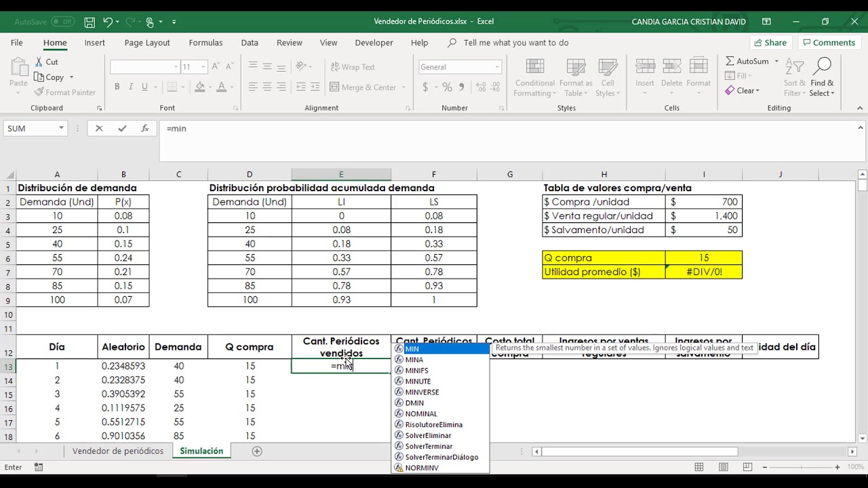868x488 pixels.
Task: Confirm formula with Enter checkmark icon
Action: [122, 128]
